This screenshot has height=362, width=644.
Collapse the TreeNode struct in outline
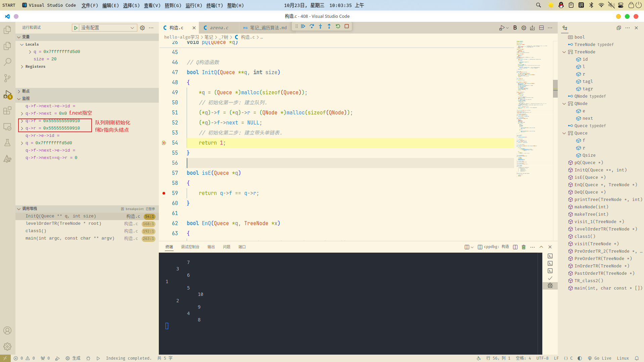click(x=564, y=52)
